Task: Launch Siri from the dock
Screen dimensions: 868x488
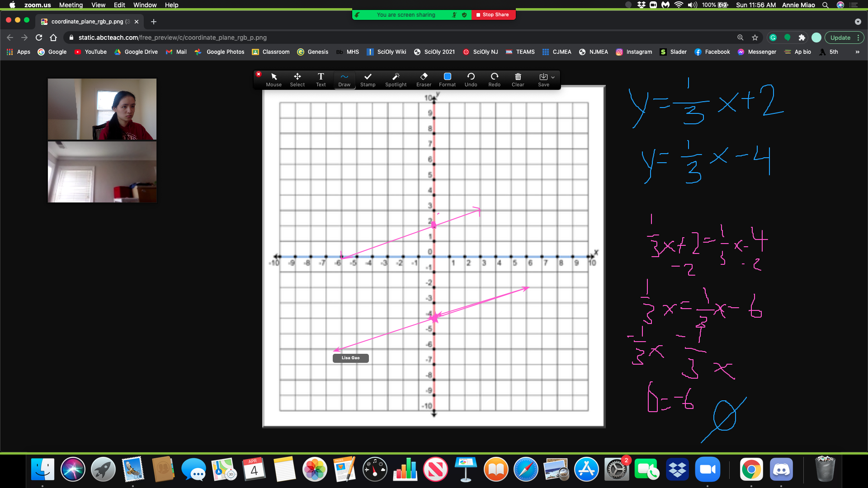Action: 73,470
